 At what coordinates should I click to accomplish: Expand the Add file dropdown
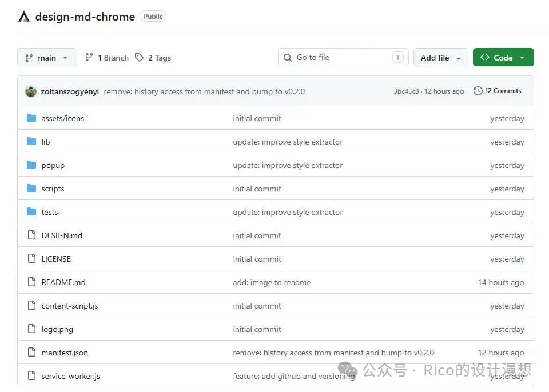click(440, 58)
